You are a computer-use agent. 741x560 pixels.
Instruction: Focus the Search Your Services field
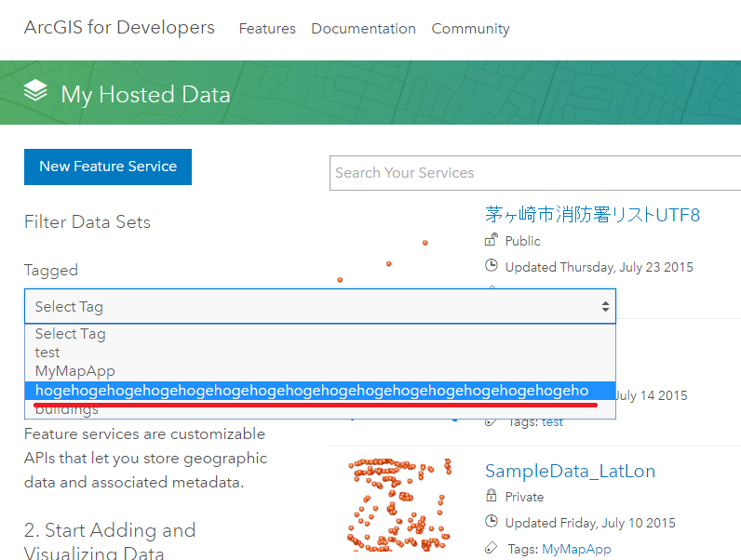click(x=535, y=173)
